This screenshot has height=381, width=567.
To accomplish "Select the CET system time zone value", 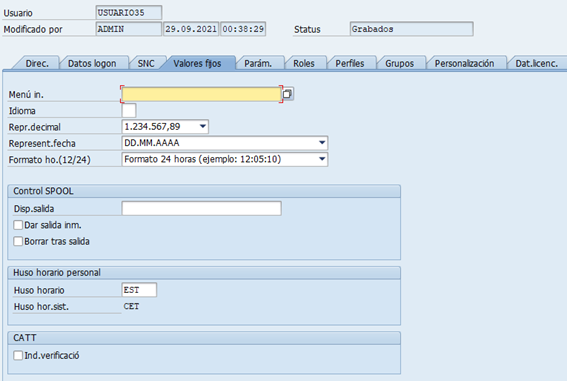I will [x=131, y=306].
